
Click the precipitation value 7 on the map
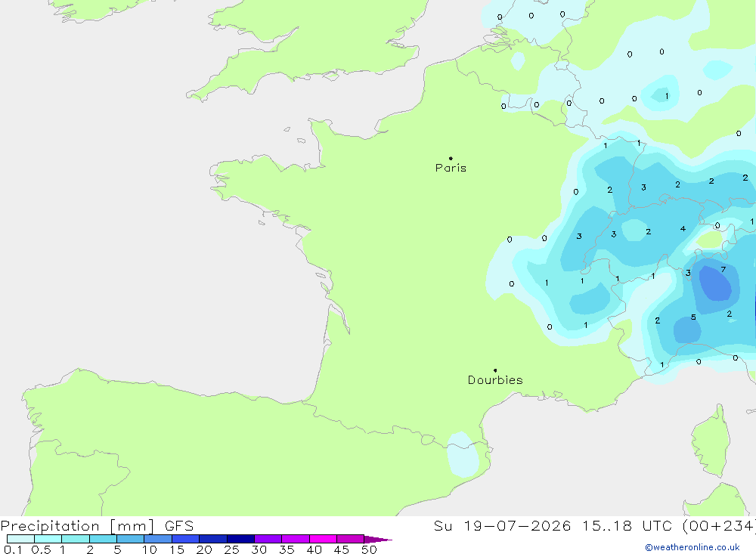tap(723, 270)
